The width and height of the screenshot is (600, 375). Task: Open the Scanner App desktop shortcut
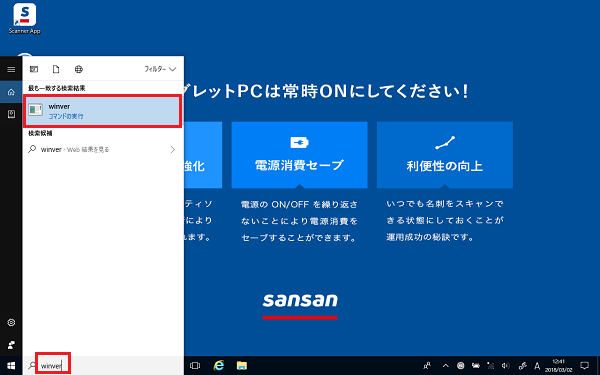(24, 19)
